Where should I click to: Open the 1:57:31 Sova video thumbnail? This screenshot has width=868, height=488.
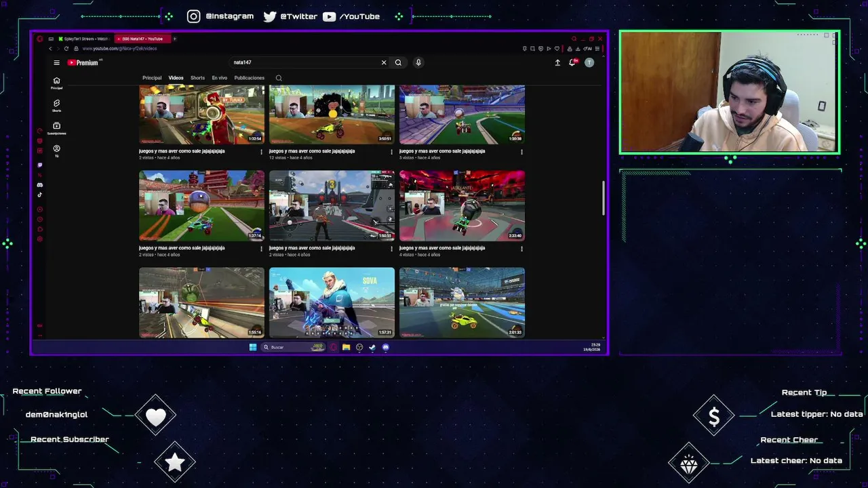pos(332,302)
